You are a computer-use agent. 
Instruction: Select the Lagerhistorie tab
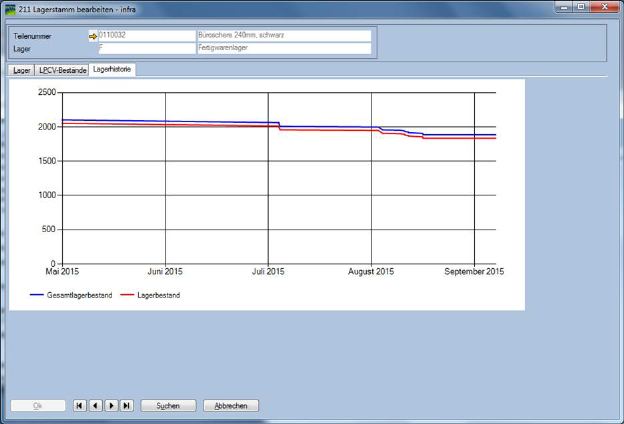click(112, 70)
